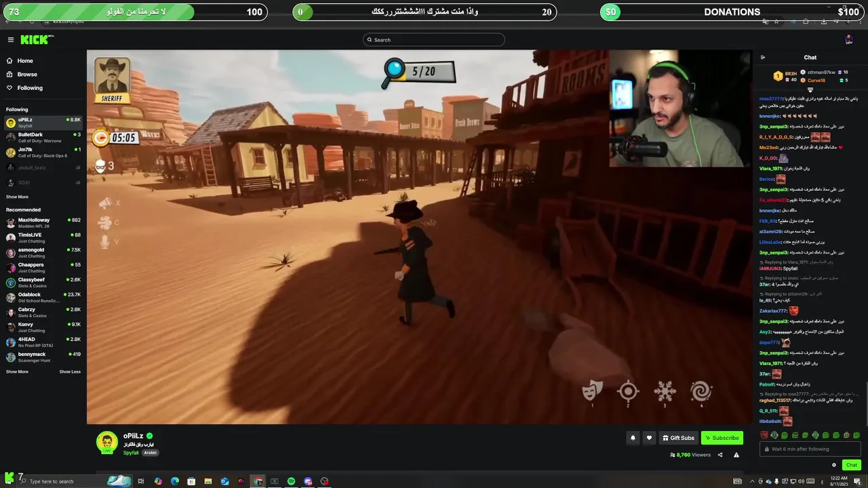Show hidden system tray icons chevron

click(x=752, y=481)
